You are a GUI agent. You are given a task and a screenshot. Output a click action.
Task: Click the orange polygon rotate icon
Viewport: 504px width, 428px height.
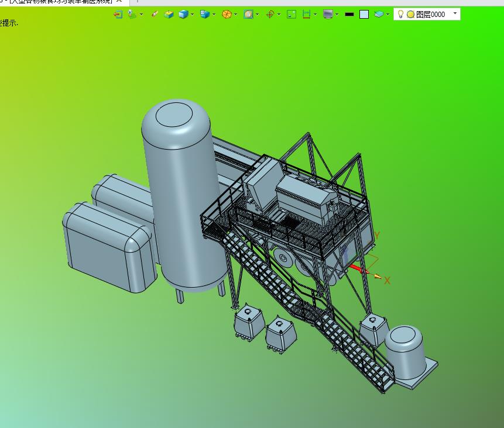[x=227, y=15]
